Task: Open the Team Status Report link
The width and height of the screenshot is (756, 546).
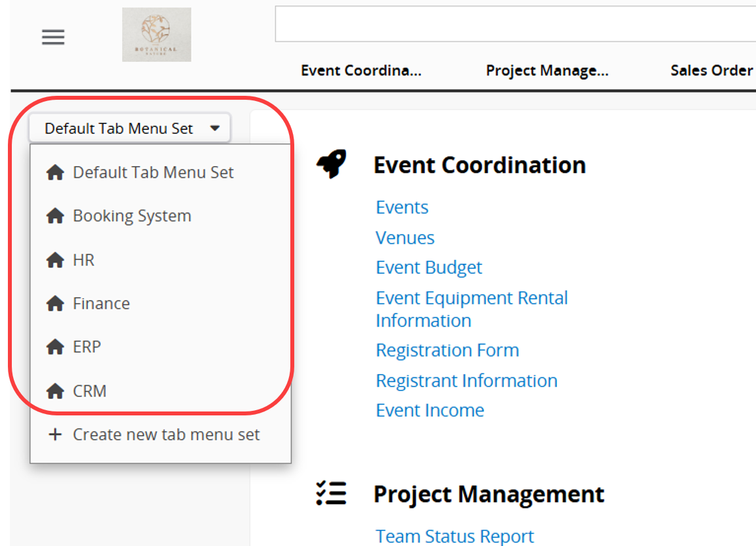Action: pyautogui.click(x=455, y=536)
